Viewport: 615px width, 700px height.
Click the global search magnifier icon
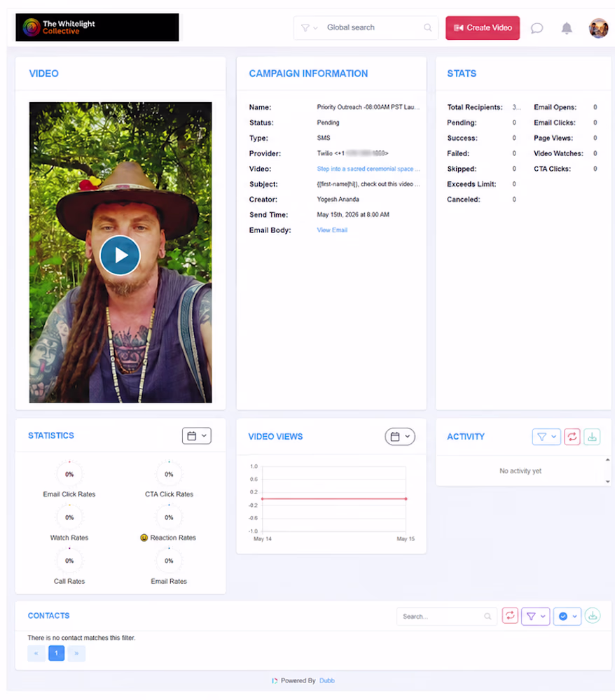[x=427, y=28]
